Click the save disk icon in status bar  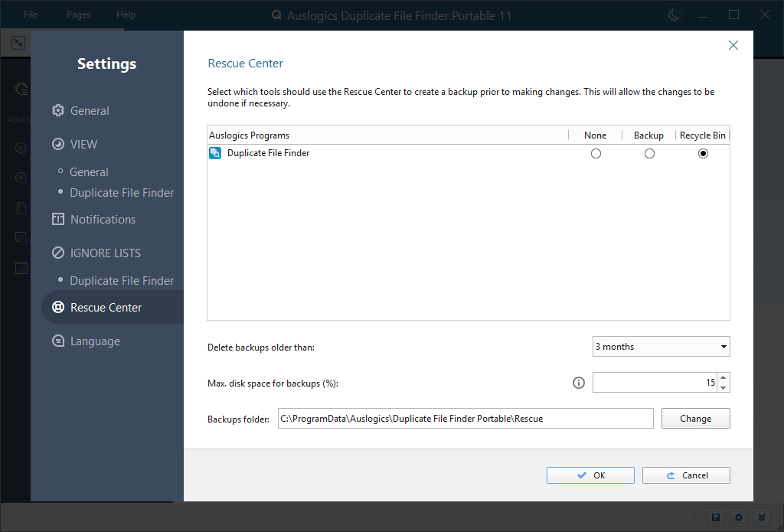(716, 517)
